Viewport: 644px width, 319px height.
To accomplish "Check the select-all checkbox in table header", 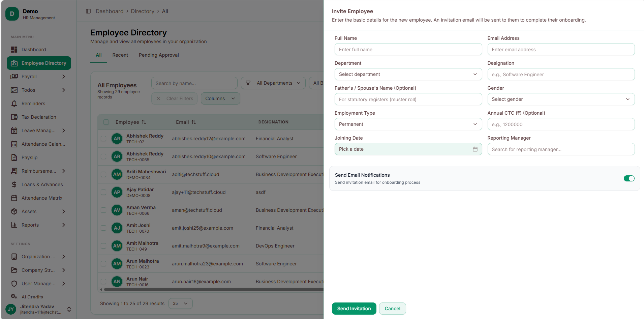I will point(106,122).
